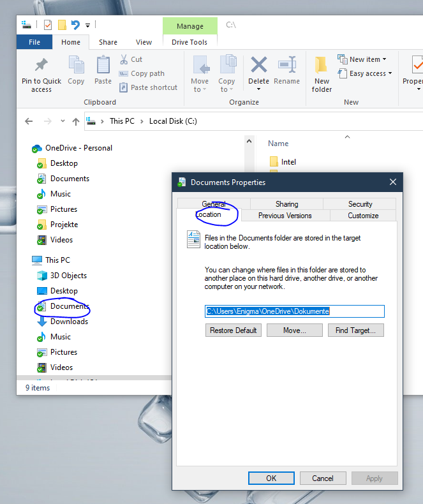The width and height of the screenshot is (423, 504).
Task: Switch to the Sharing tab
Action: pos(286,204)
